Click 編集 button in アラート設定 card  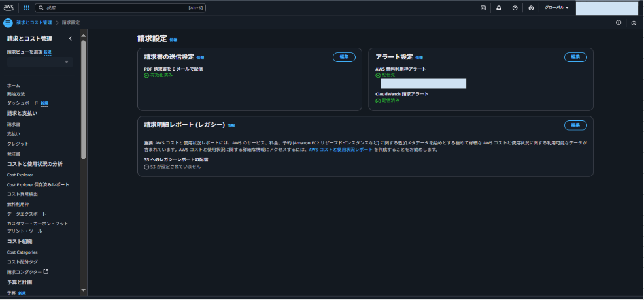[x=575, y=57]
